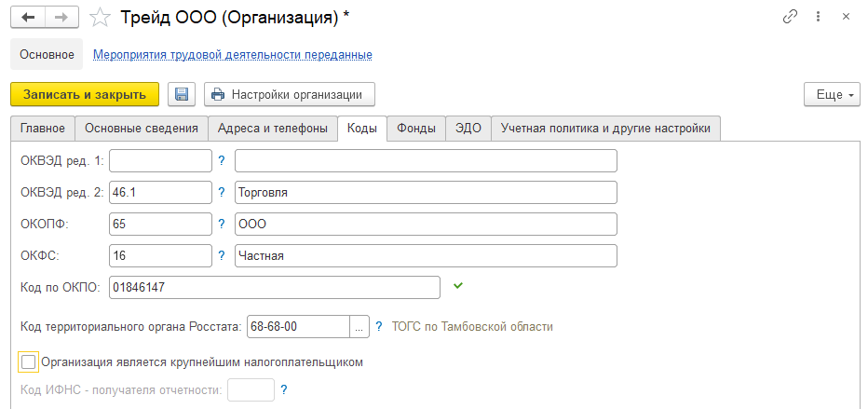Click help question mark beside ОКФС code
The height and width of the screenshot is (409, 868).
222,256
